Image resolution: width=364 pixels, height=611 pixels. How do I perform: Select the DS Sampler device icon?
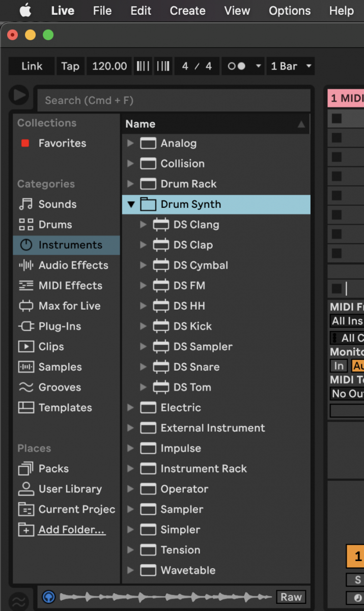point(161,347)
